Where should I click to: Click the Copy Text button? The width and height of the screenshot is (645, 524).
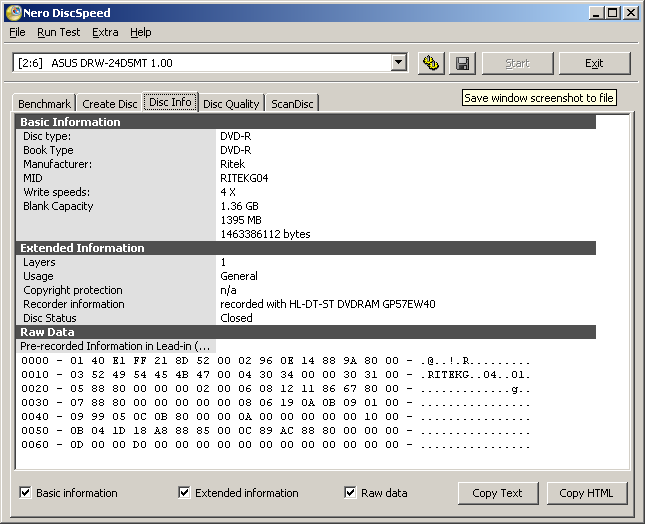pyautogui.click(x=498, y=493)
